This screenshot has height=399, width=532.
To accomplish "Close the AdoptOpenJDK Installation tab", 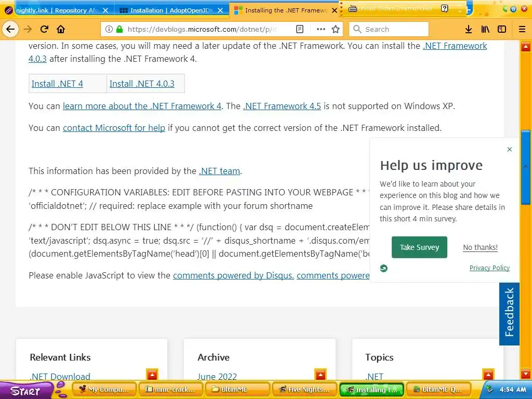I will [220, 10].
